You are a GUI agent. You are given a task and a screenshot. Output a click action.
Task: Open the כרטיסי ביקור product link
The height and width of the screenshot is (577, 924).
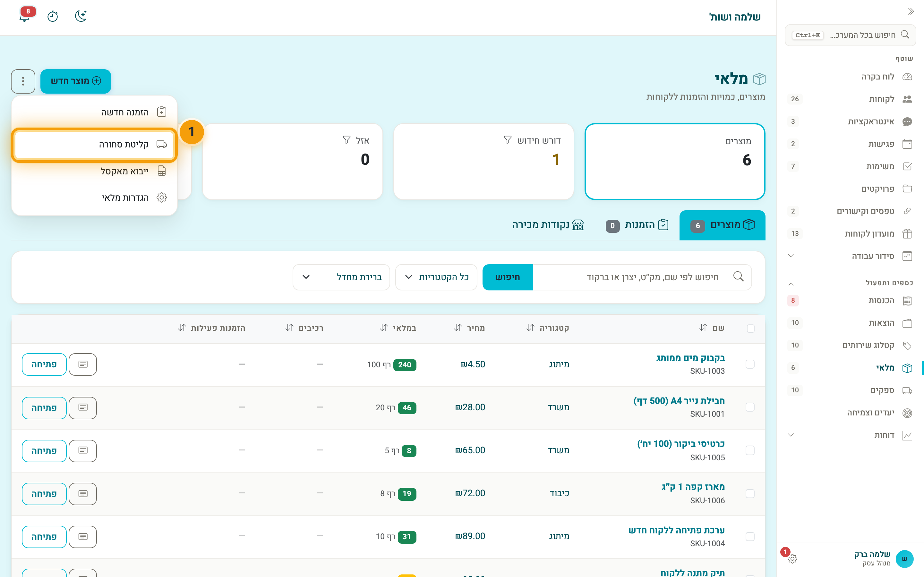(681, 443)
